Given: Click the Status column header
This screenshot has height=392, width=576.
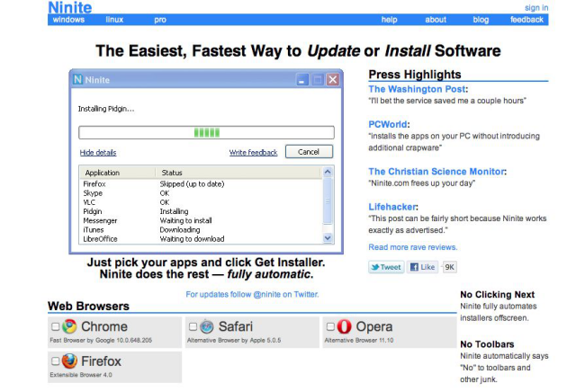Looking at the screenshot, I should pyautogui.click(x=238, y=173).
